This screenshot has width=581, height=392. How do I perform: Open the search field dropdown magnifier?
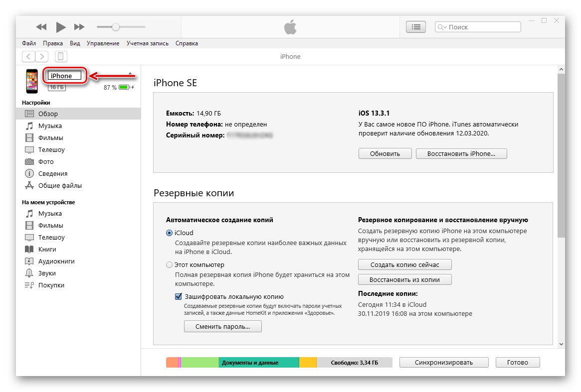(x=442, y=27)
